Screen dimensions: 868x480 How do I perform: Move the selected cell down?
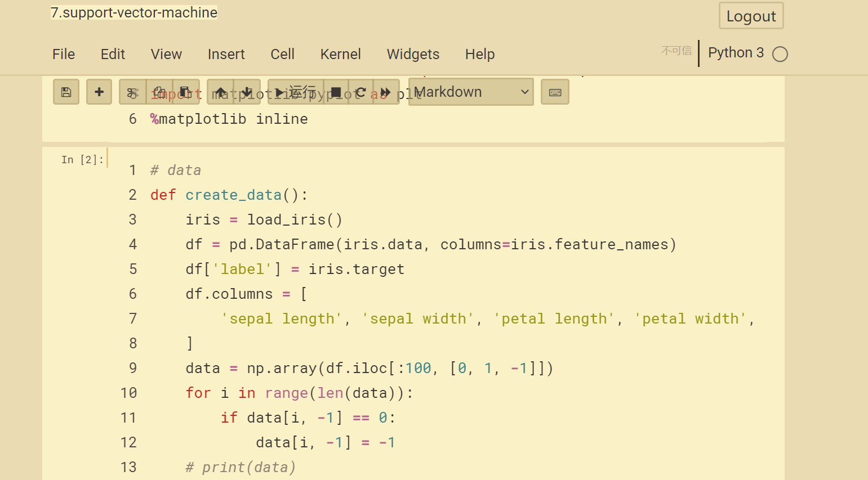click(x=248, y=92)
